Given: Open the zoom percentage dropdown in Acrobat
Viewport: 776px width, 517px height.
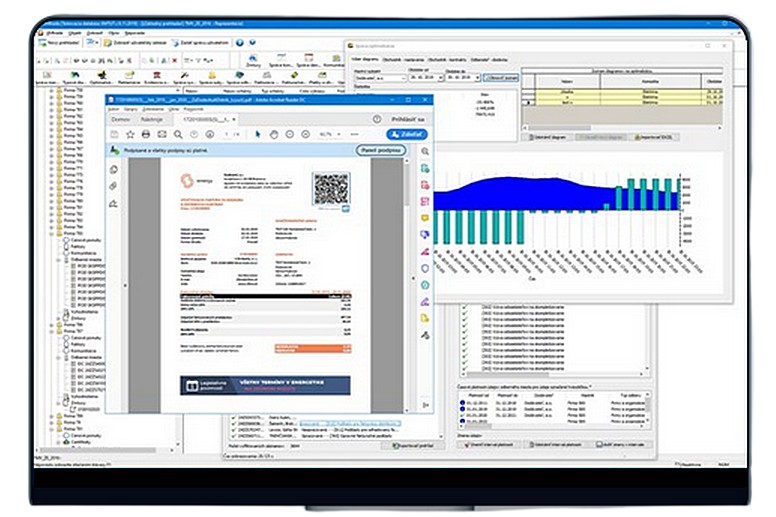Looking at the screenshot, I should [x=328, y=134].
